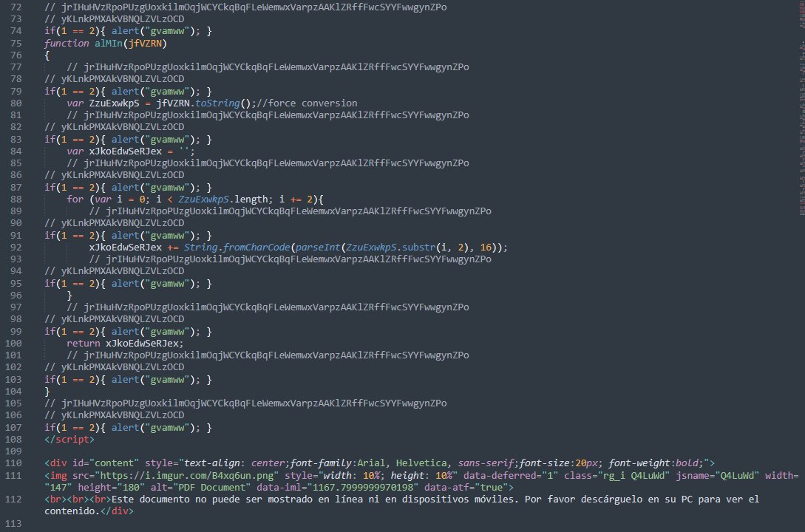Viewport: 805px width, 532px height.
Task: Click 'font-weight' in the div style
Action: [x=639, y=463]
